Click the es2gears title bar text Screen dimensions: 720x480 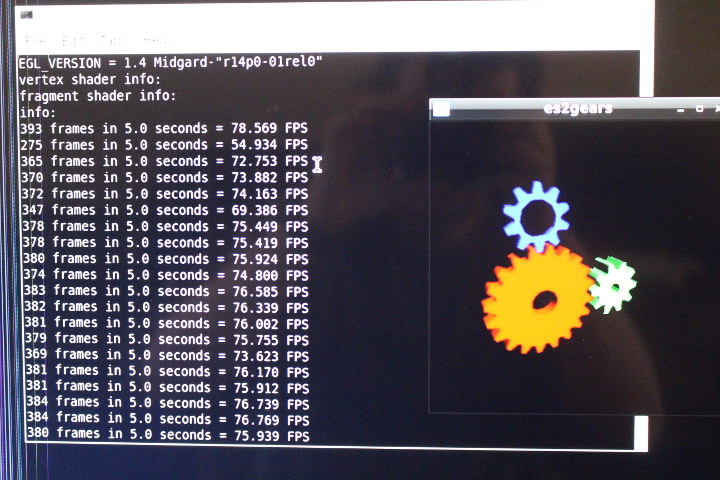point(578,108)
